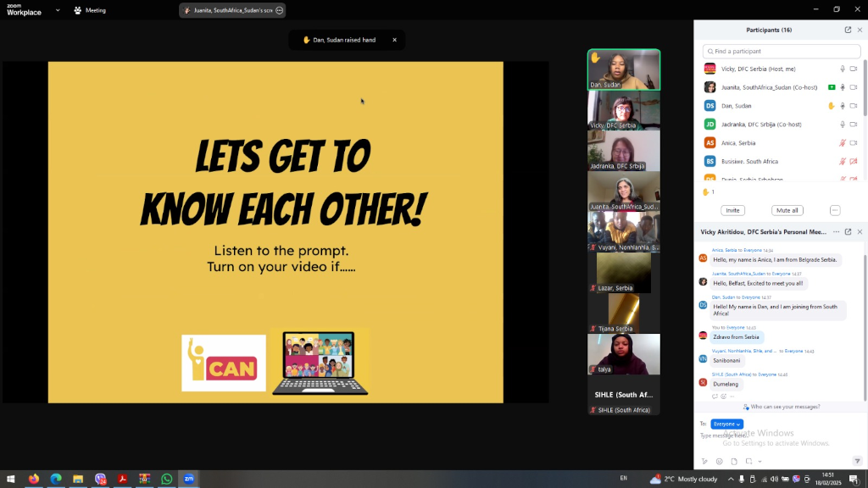Expand the Zoom Workplace dropdown arrow
The width and height of the screenshot is (868, 488).
(58, 10)
